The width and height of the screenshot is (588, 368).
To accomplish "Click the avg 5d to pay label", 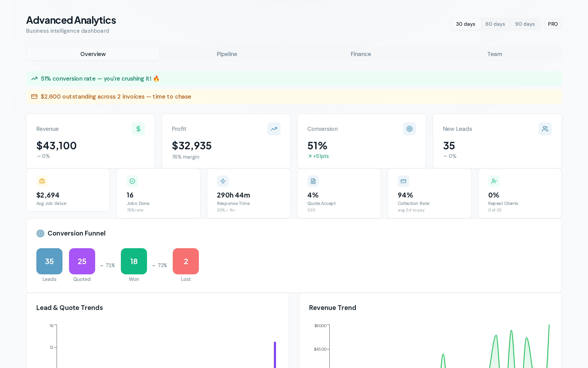I will 411,210.
